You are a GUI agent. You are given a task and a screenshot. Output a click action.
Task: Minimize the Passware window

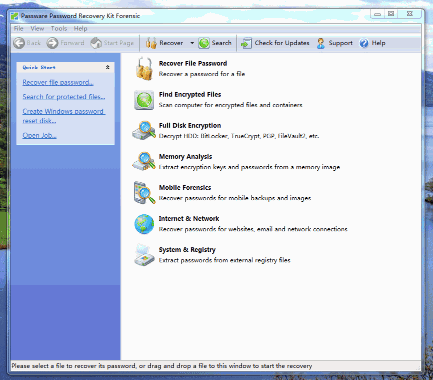[377, 14]
